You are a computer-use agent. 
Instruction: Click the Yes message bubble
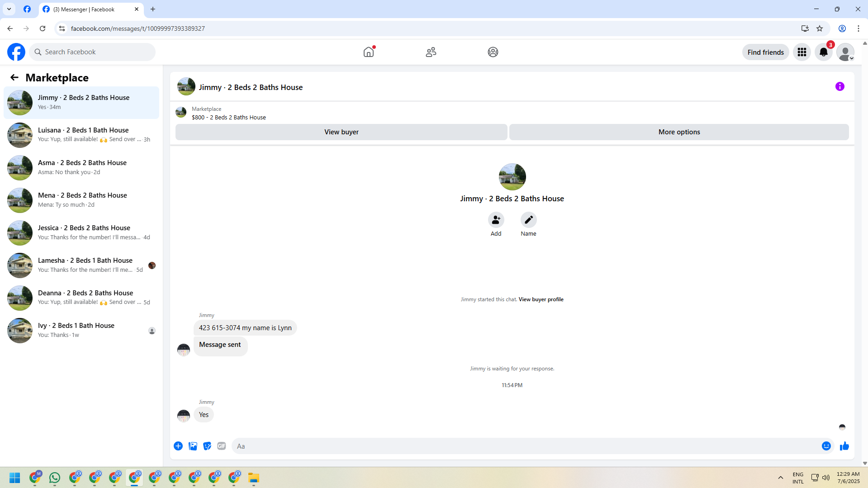(204, 415)
